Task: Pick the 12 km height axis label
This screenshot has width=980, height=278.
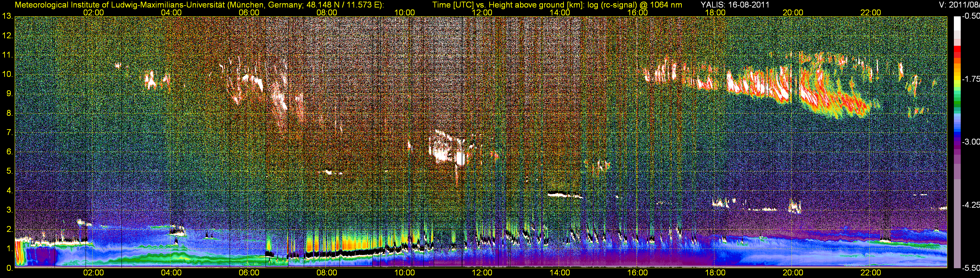Action: [x=7, y=36]
